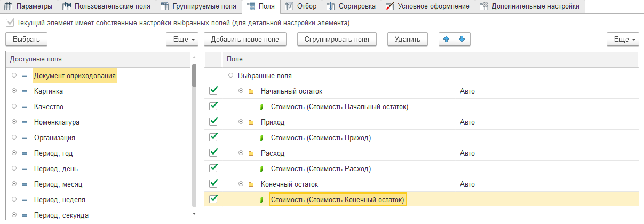Click the available fields vertical scrollbar thumb
Image resolution: width=644 pixels, height=224 pixels.
[x=194, y=75]
